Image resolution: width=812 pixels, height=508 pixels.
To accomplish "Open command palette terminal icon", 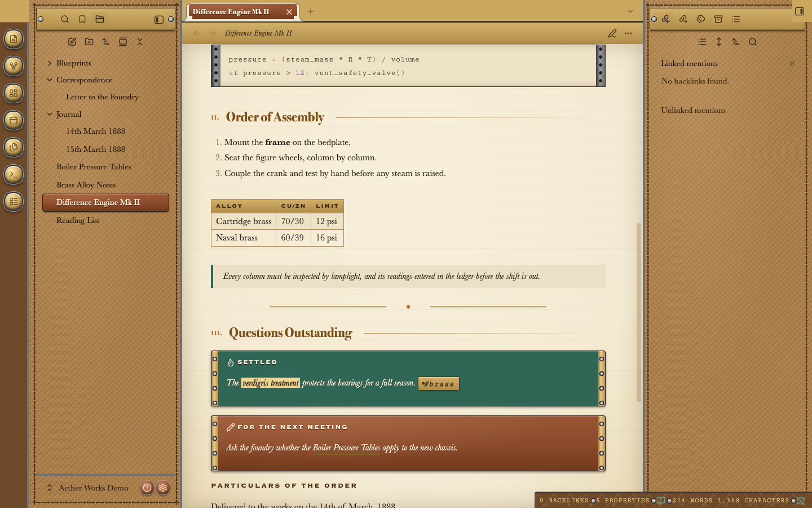I will 14,174.
